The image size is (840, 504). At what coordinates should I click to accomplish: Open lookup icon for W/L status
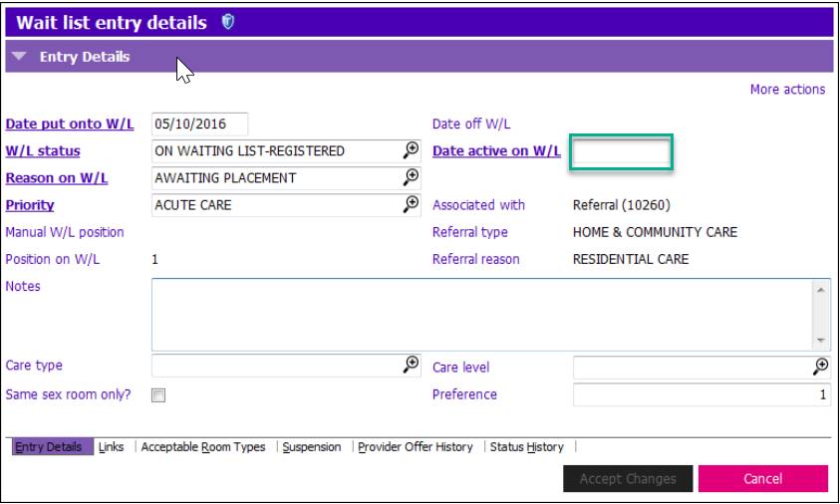[411, 150]
